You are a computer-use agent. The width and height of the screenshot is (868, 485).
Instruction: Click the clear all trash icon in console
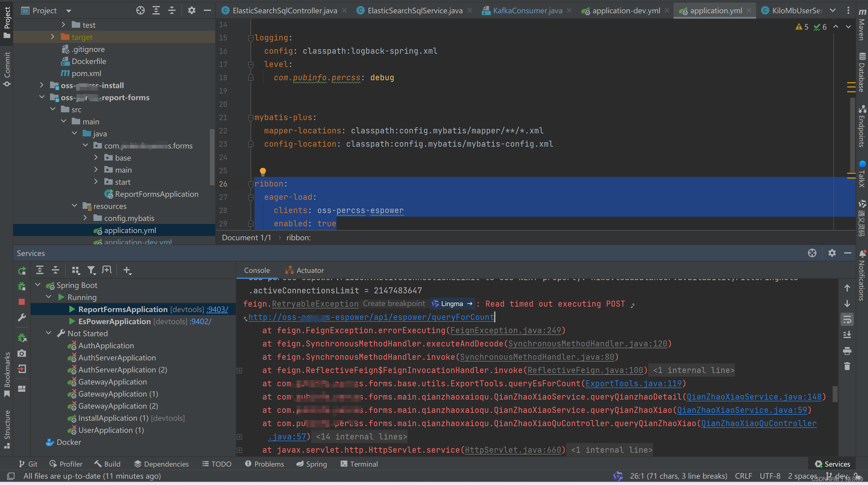[x=847, y=366]
